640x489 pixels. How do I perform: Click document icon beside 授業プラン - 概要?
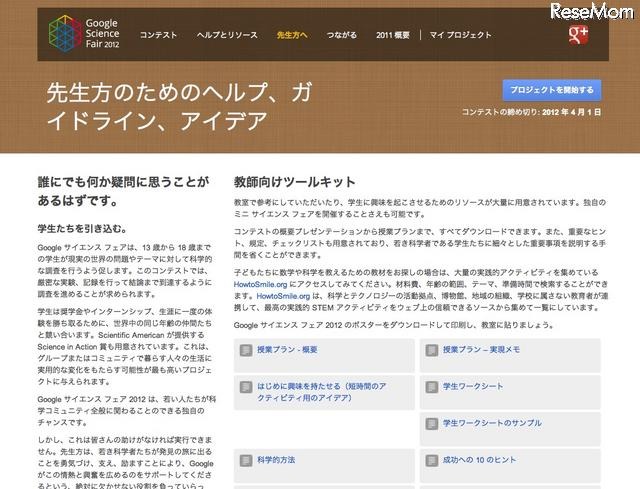point(246,350)
